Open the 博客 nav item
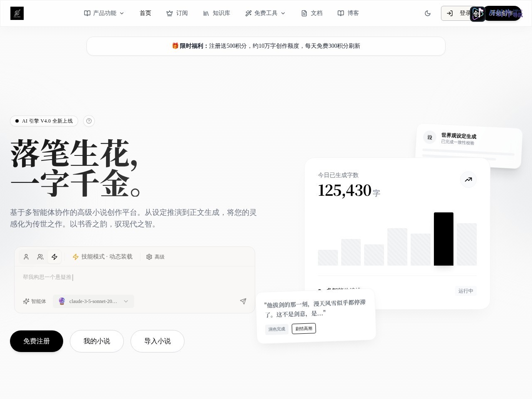This screenshot has height=399, width=532. coord(348,13)
